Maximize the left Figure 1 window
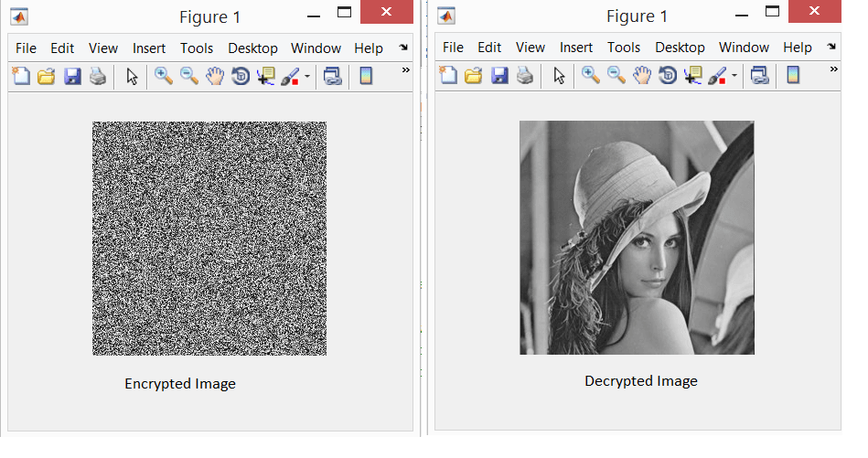Image resolution: width=868 pixels, height=458 pixels. click(344, 13)
